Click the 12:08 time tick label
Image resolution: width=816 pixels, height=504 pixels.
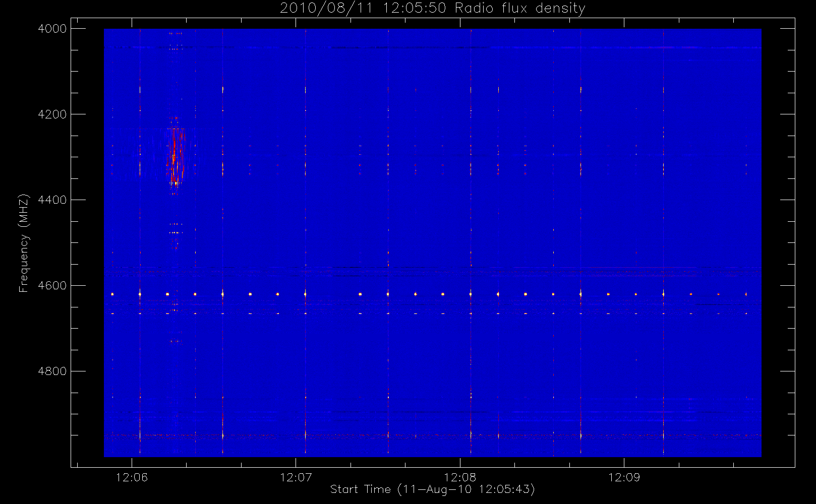click(460, 477)
